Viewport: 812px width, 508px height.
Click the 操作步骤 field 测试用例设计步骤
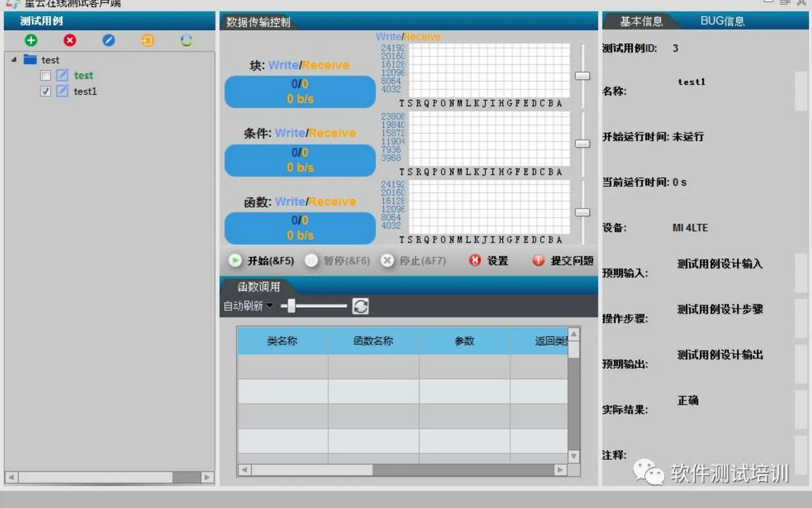click(x=720, y=309)
